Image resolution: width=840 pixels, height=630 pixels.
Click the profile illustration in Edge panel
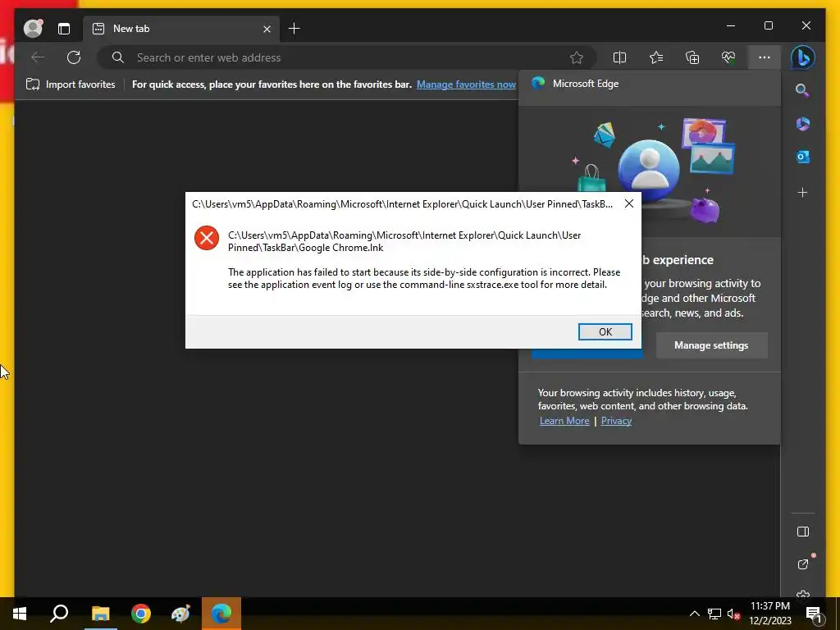tap(650, 171)
